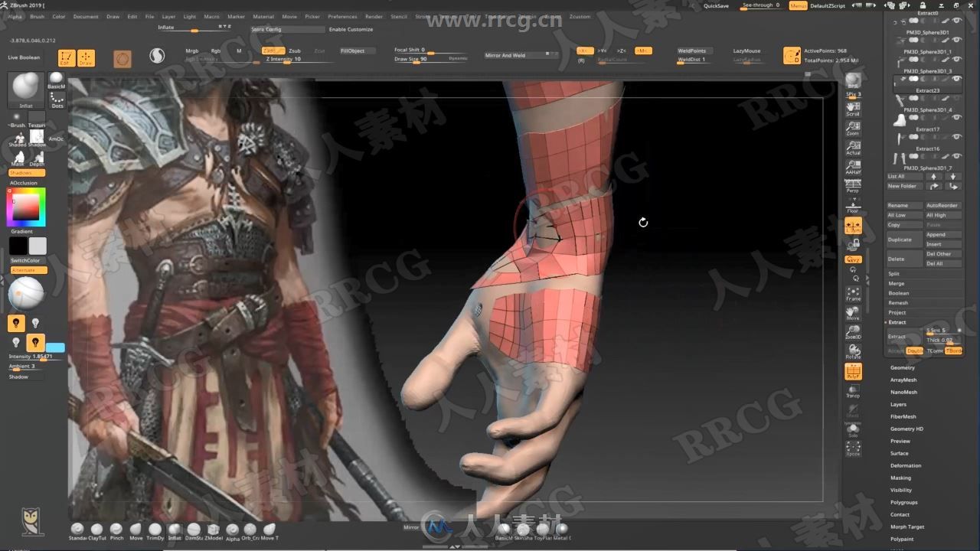Click the Scroll canvas icon
This screenshot has height=551, width=980.
[853, 109]
